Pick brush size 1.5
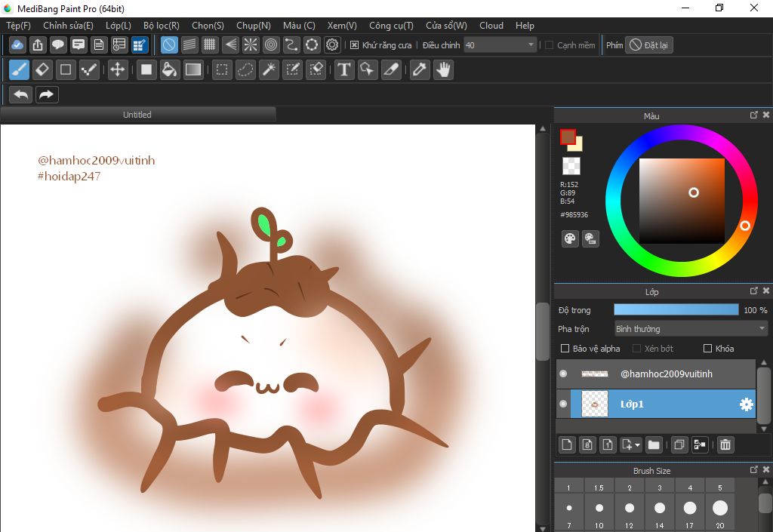This screenshot has height=532, width=773. coord(599,487)
